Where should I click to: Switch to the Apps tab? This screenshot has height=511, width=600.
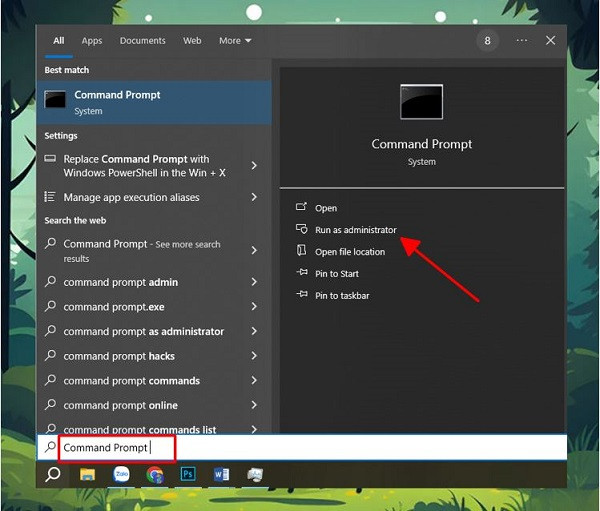92,41
